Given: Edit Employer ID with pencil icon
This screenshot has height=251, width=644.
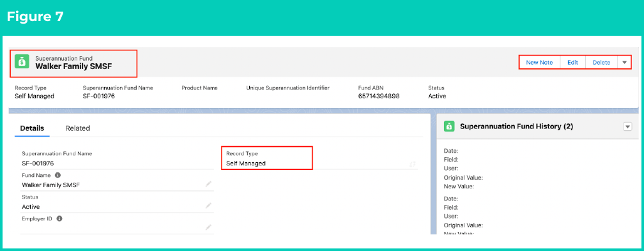Looking at the screenshot, I should pyautogui.click(x=208, y=227).
